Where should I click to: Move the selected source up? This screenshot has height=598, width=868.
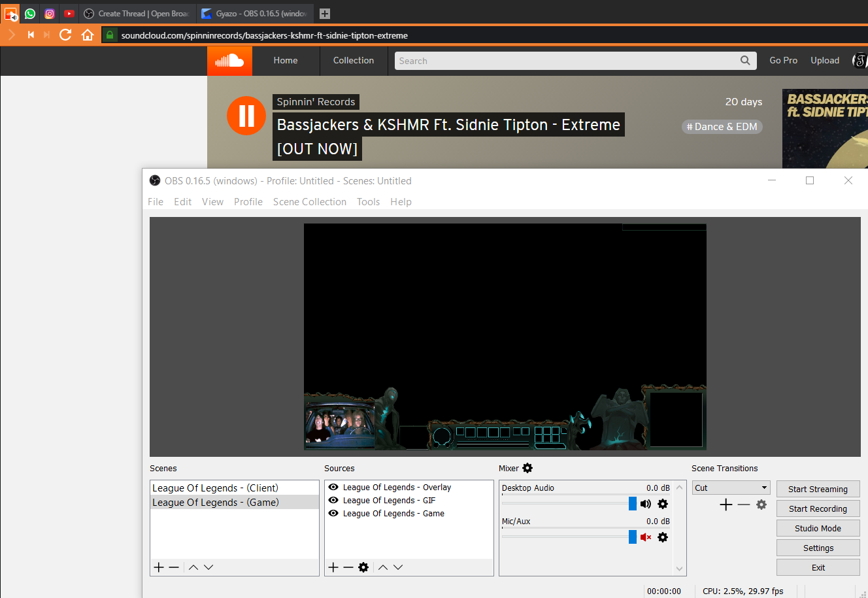[383, 567]
